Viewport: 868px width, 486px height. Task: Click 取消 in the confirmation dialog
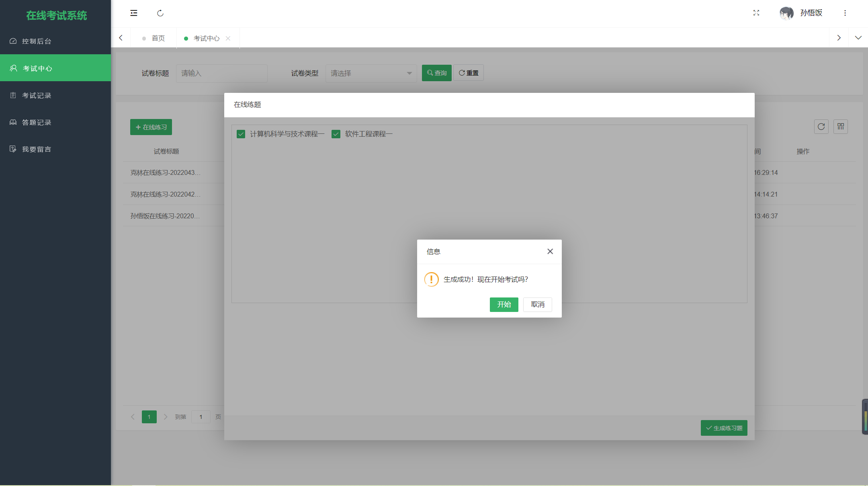click(x=537, y=304)
